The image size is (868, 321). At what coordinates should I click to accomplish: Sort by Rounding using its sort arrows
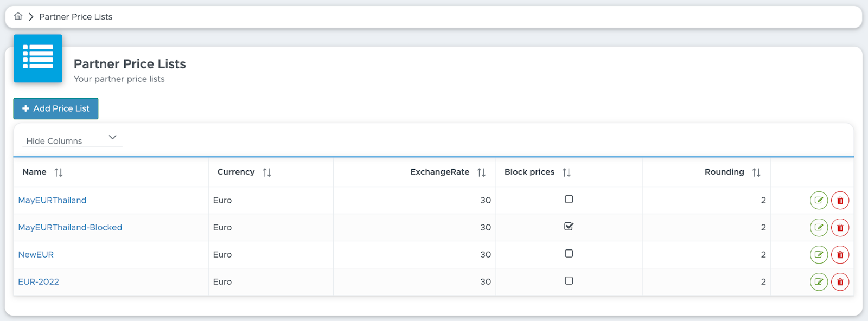point(756,172)
